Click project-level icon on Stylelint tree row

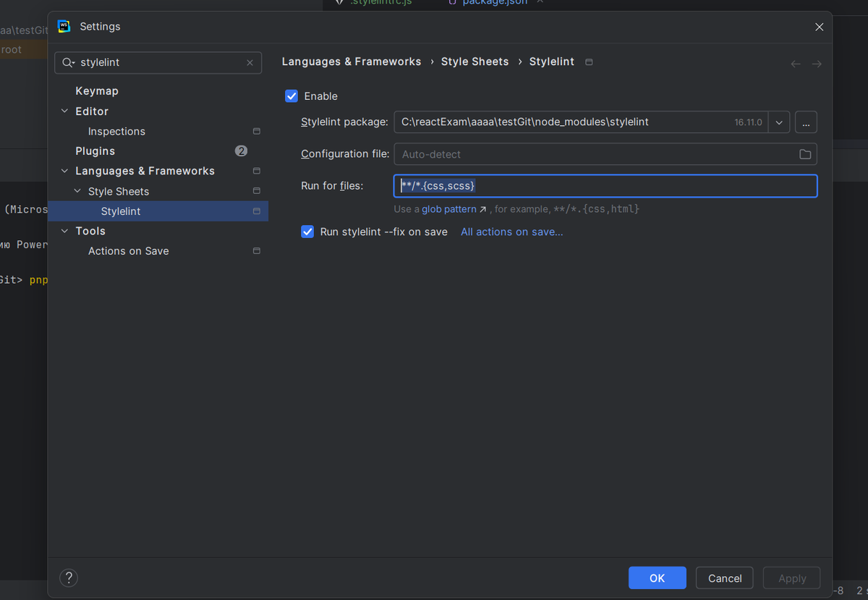coord(256,211)
